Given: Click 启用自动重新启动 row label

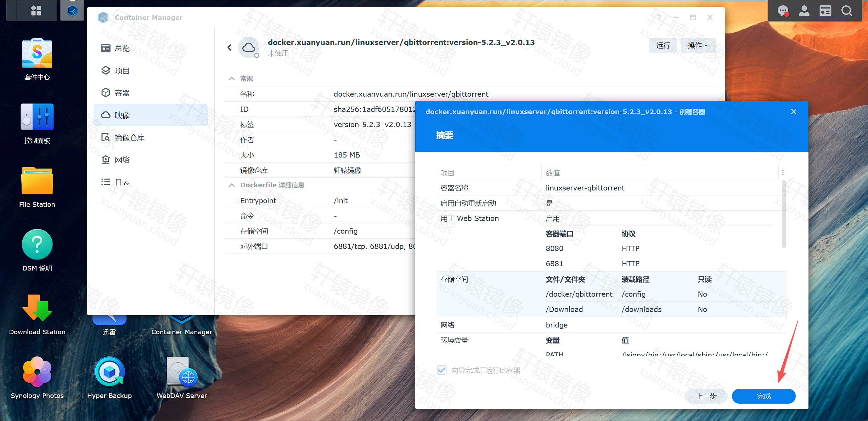Looking at the screenshot, I should pyautogui.click(x=468, y=203).
